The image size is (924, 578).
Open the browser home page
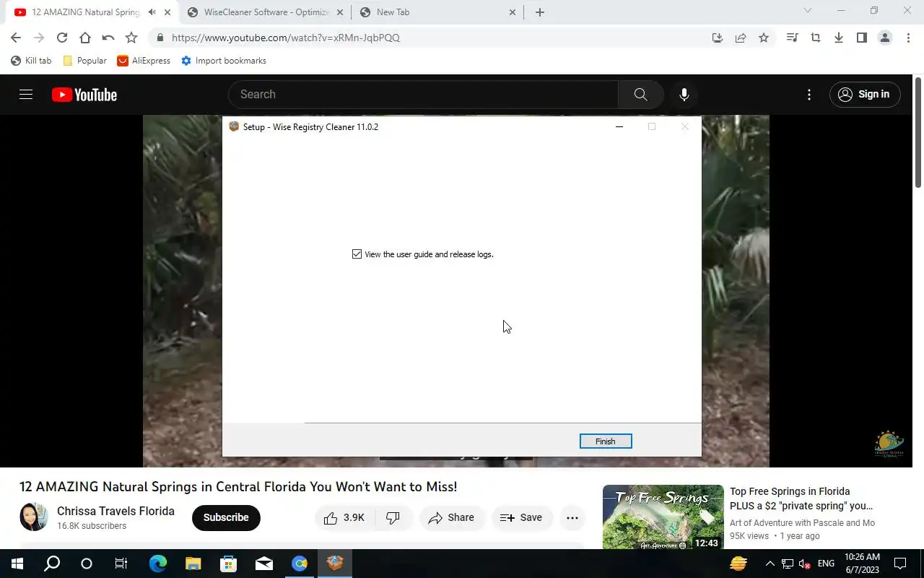pos(85,38)
